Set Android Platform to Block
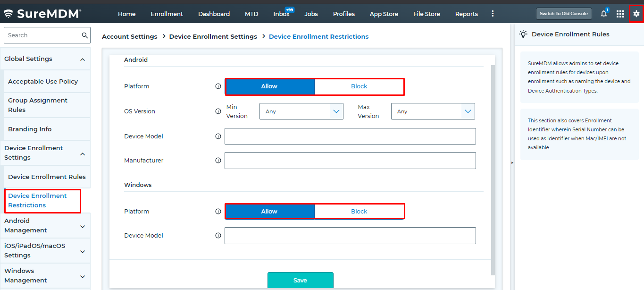644x290 pixels. pyautogui.click(x=359, y=86)
